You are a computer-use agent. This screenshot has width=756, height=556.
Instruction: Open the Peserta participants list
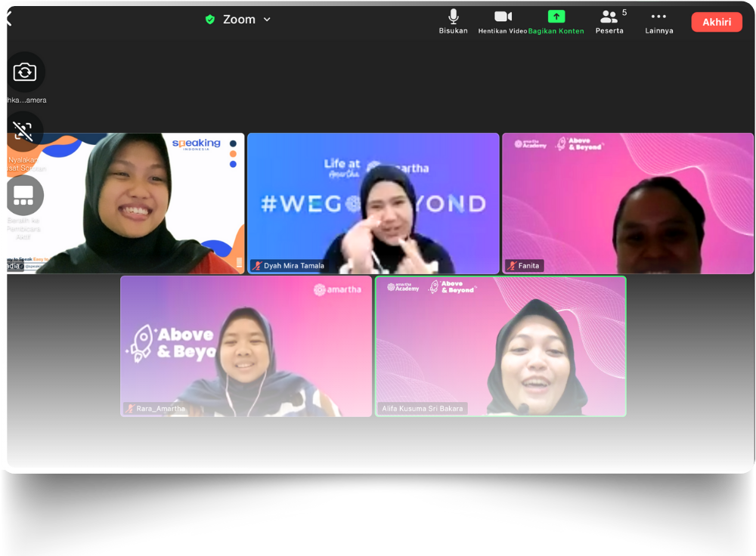610,22
